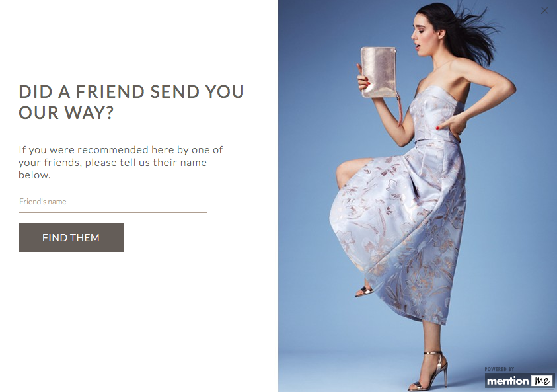Click the silver high-heel sandal on the floor
The width and height of the screenshot is (557, 392).
(x=429, y=370)
